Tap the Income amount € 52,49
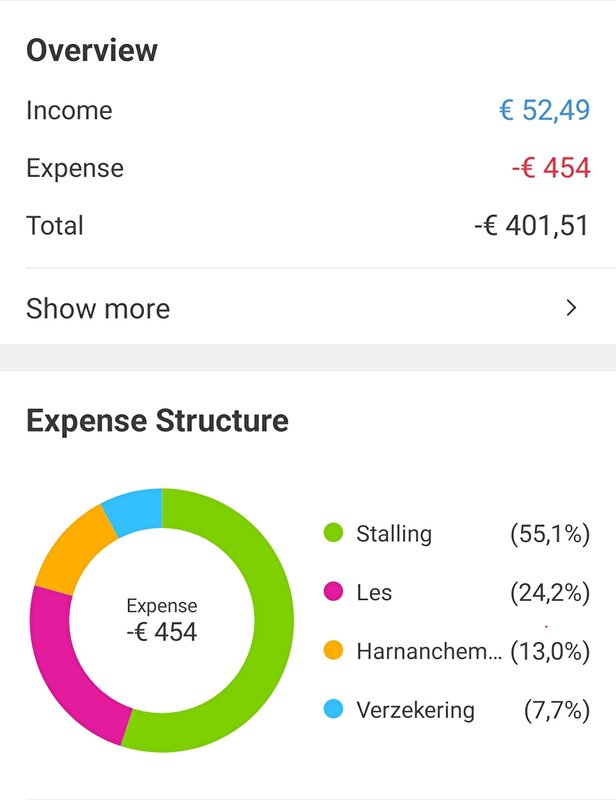Image resolution: width=616 pixels, height=800 pixels. pos(544,110)
